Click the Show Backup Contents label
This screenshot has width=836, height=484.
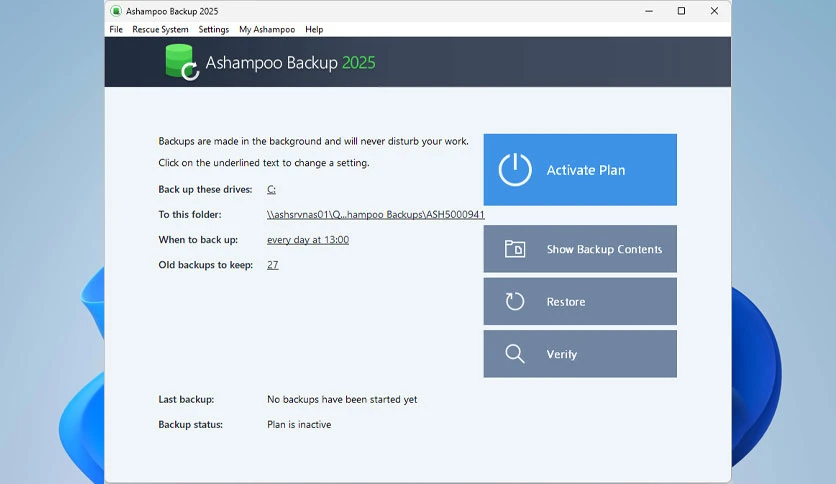(604, 249)
